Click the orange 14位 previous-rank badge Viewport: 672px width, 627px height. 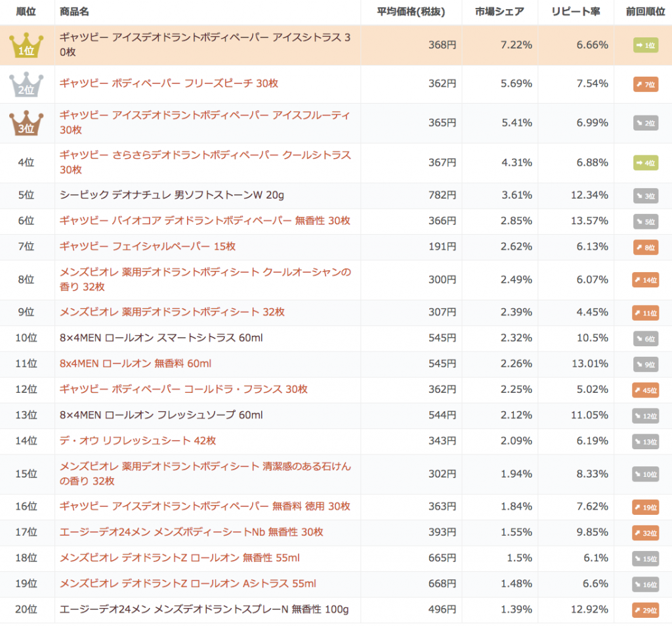(646, 279)
